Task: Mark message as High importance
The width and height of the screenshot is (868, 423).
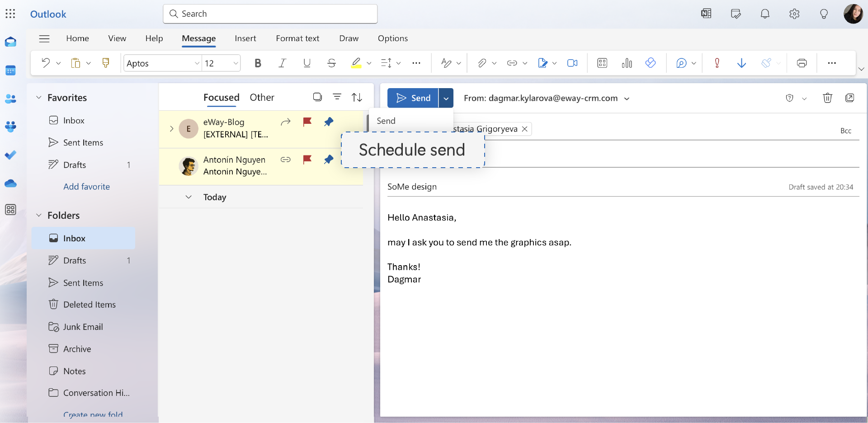Action: [x=717, y=63]
